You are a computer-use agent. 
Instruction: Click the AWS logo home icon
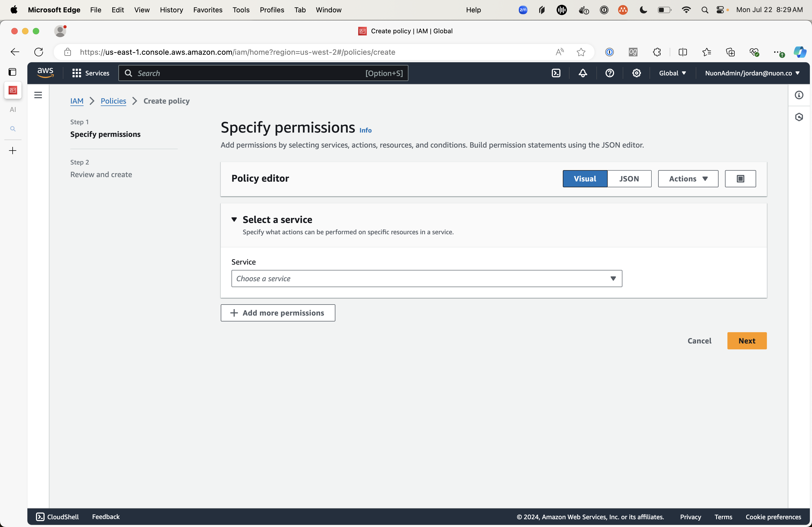(x=45, y=73)
